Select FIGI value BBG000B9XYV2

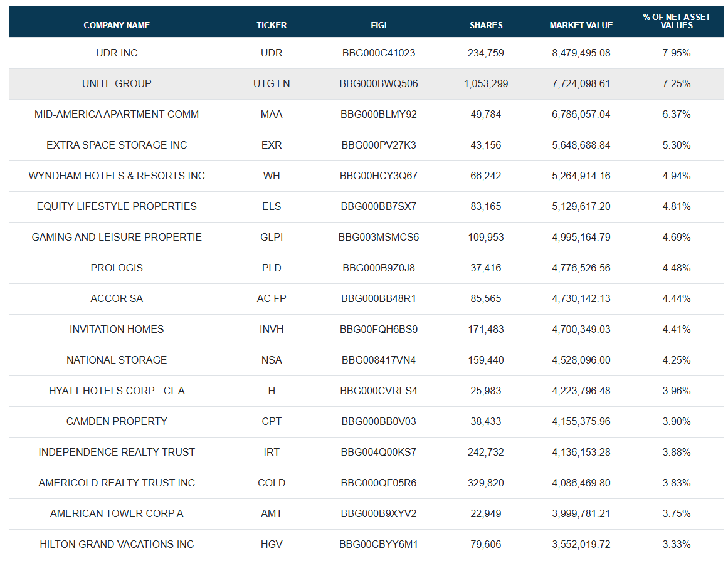378,513
